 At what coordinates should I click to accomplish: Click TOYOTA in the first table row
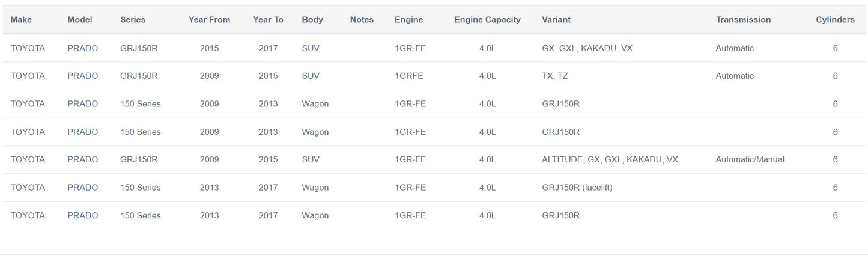pos(28,48)
